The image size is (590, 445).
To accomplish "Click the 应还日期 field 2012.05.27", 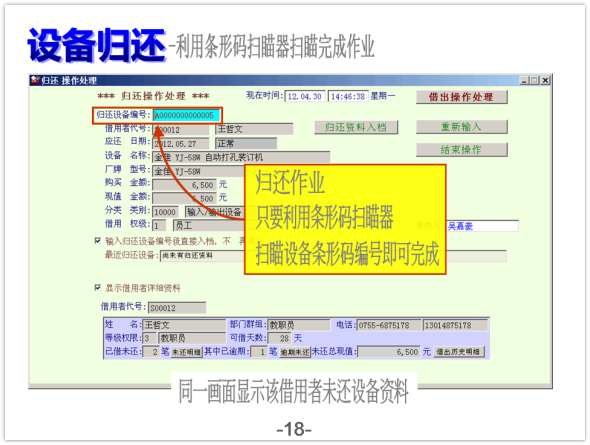I will point(181,144).
